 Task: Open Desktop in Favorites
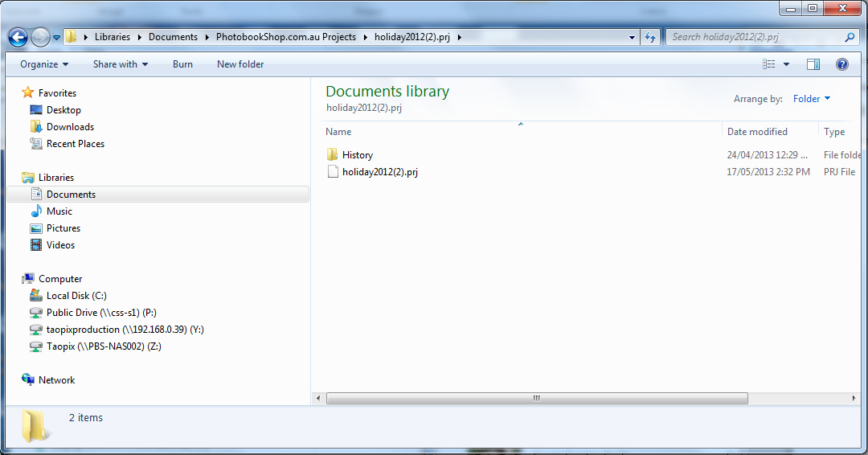pos(63,110)
